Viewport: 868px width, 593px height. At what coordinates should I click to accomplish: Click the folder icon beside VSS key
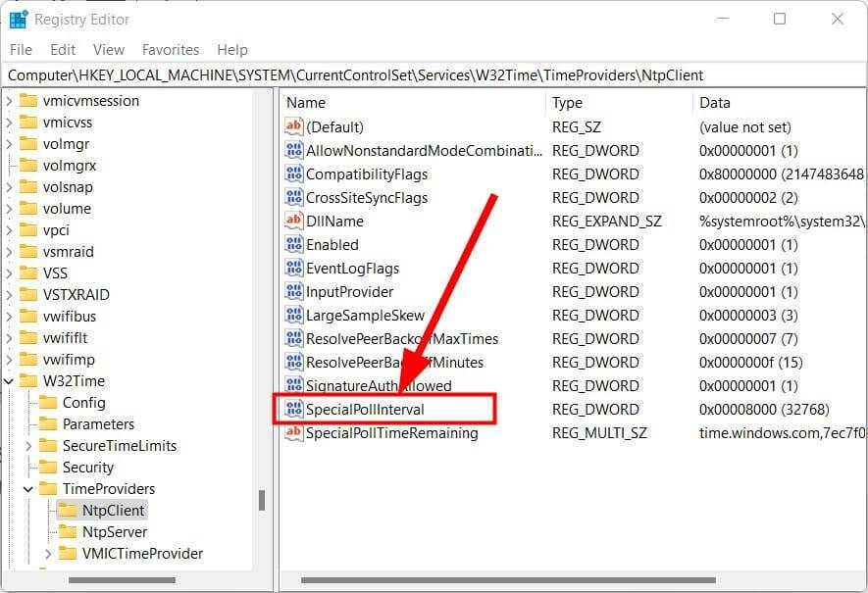pos(27,272)
